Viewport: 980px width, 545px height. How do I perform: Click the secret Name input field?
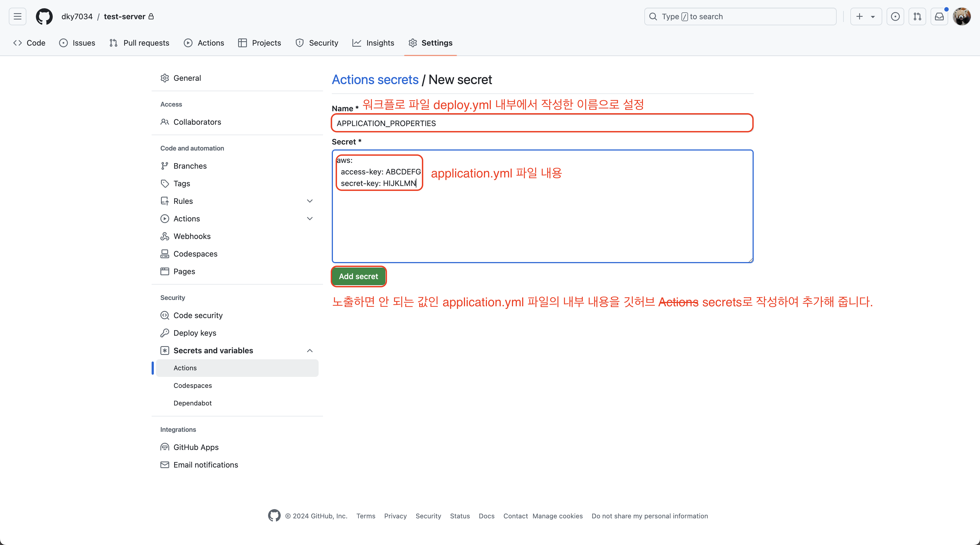(542, 123)
